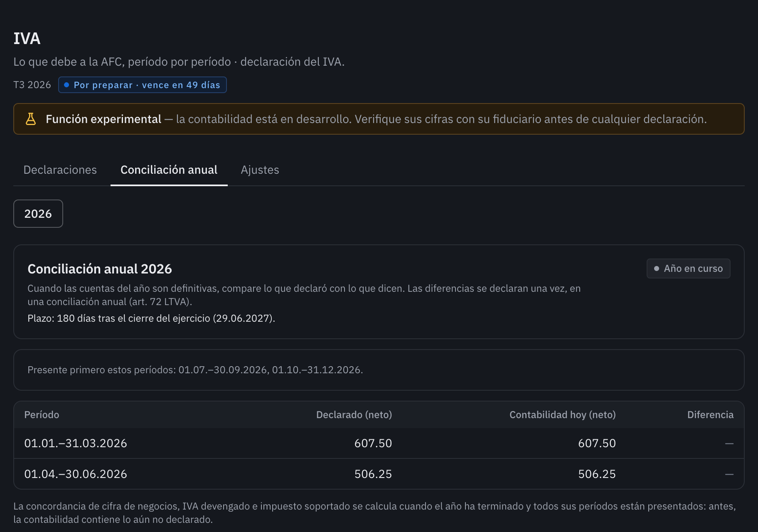Click the Diferencia dash for 01.01.–31.03.2026
Image resolution: width=758 pixels, height=532 pixels.
click(729, 443)
